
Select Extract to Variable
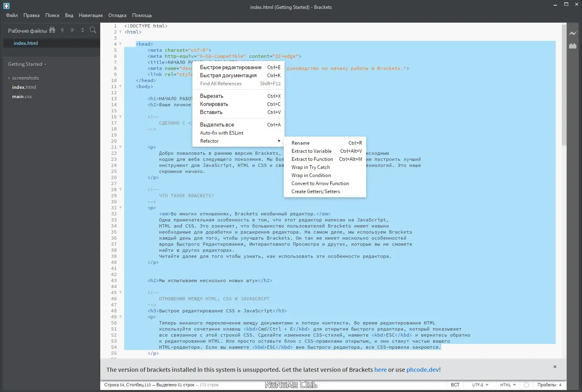click(x=325, y=151)
